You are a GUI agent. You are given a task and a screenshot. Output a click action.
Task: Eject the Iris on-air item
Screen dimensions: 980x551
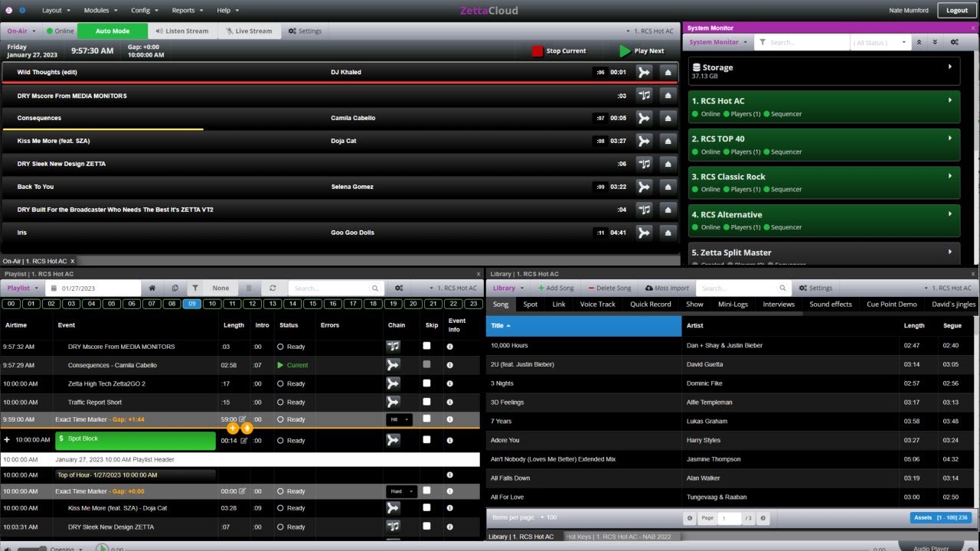click(668, 233)
